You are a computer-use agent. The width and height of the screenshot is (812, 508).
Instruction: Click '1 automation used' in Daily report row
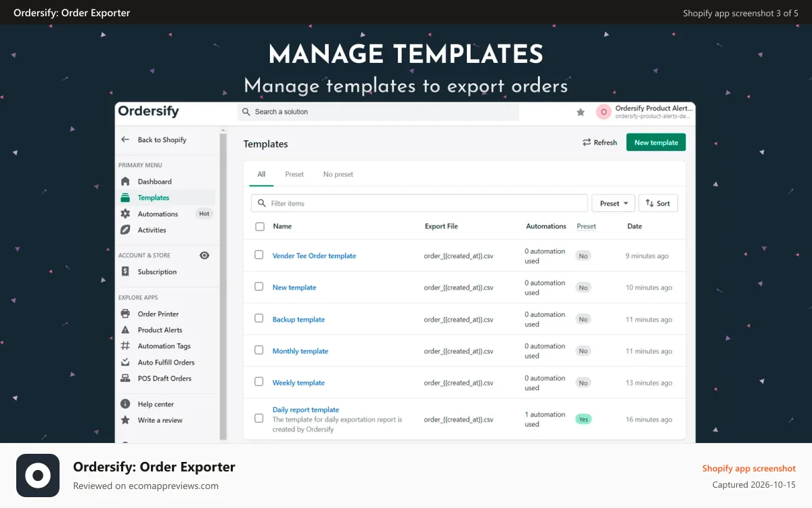[x=545, y=419]
